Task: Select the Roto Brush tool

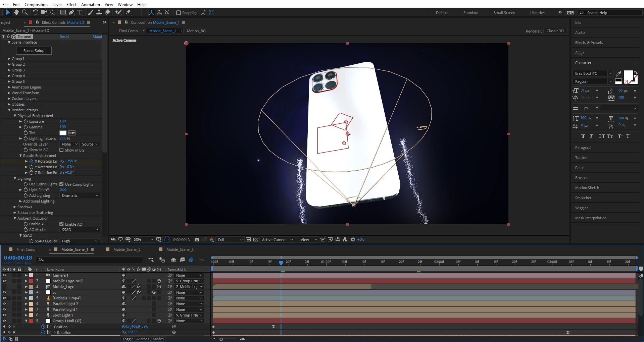Action: point(118,12)
